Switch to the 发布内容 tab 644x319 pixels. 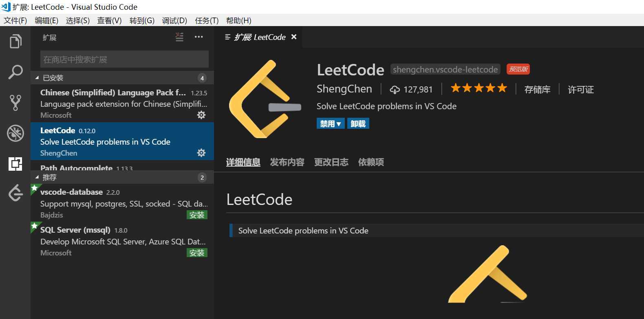click(x=287, y=162)
